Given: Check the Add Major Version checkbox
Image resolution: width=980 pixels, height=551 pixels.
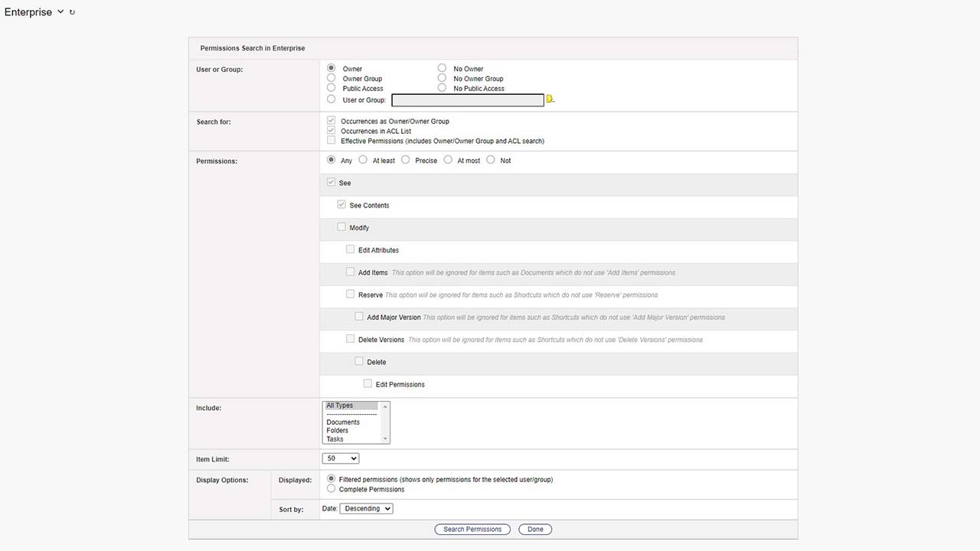Looking at the screenshot, I should tap(359, 317).
